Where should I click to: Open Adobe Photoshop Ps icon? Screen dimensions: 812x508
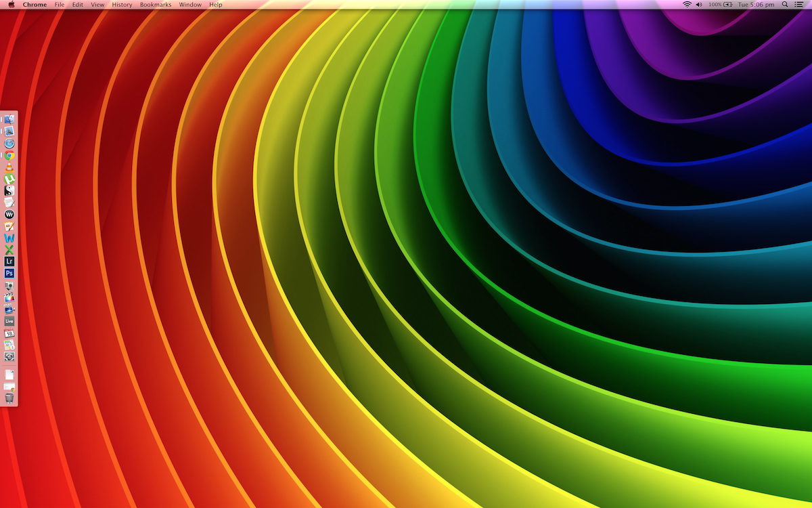[x=9, y=273]
